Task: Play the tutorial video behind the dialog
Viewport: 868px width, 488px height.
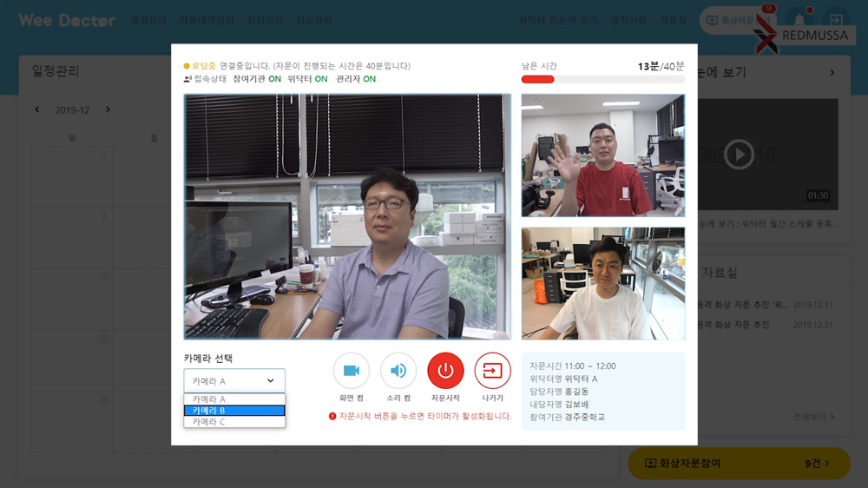Action: point(739,155)
